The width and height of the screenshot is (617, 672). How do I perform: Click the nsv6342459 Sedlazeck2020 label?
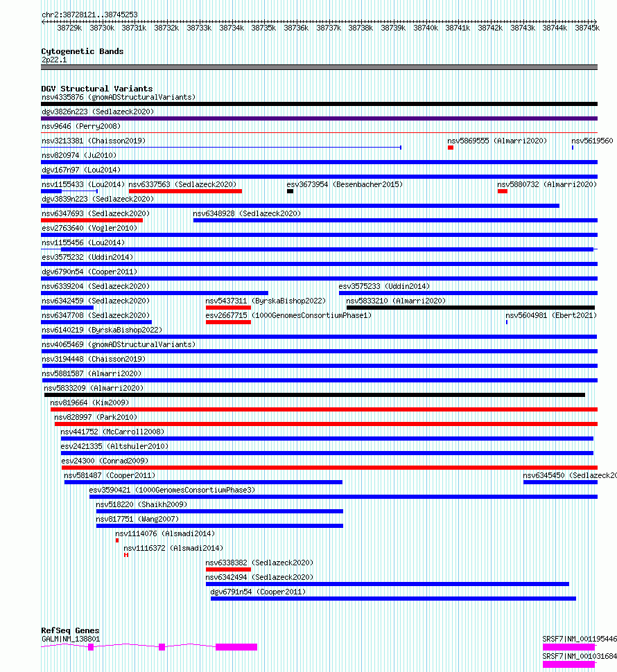click(x=96, y=301)
